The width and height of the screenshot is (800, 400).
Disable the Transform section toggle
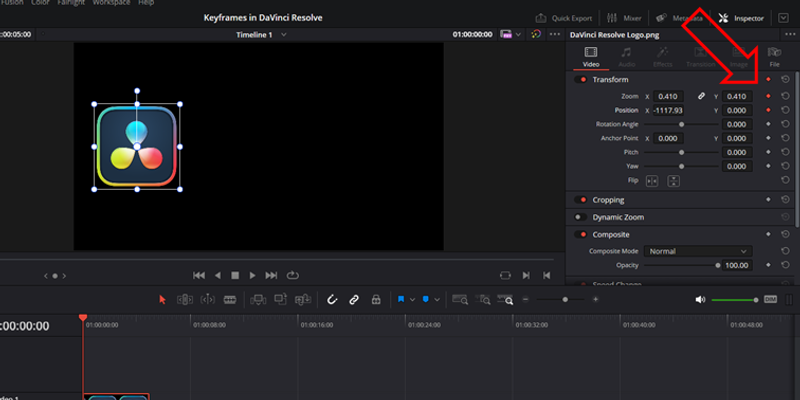(x=581, y=79)
